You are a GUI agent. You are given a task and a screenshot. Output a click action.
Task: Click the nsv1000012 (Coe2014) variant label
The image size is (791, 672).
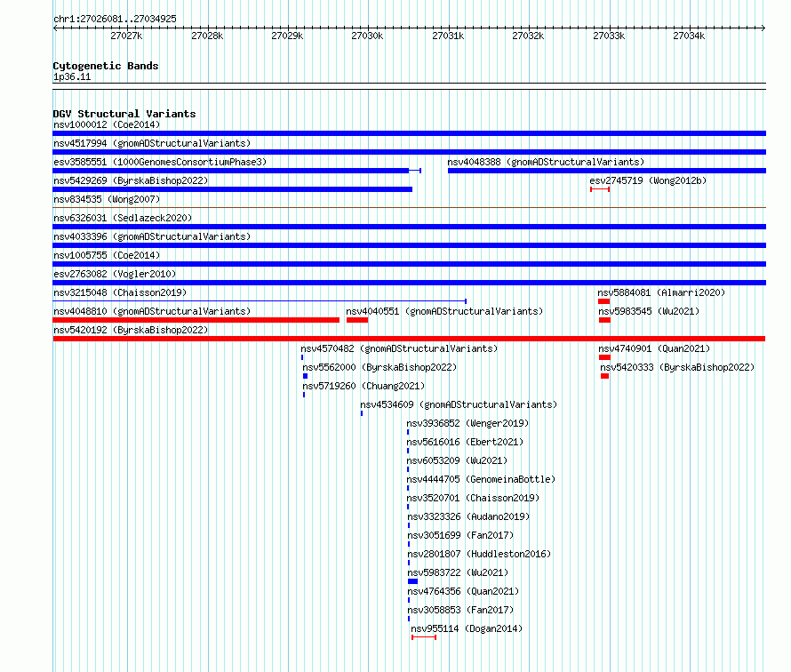107,124
